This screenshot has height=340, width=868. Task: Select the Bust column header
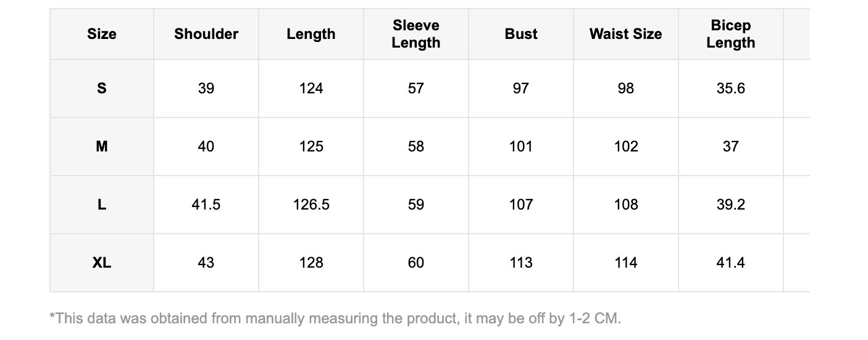[521, 34]
